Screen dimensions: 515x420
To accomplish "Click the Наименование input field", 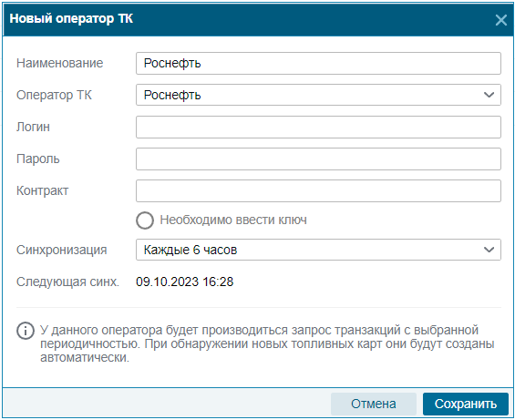I will [318, 63].
